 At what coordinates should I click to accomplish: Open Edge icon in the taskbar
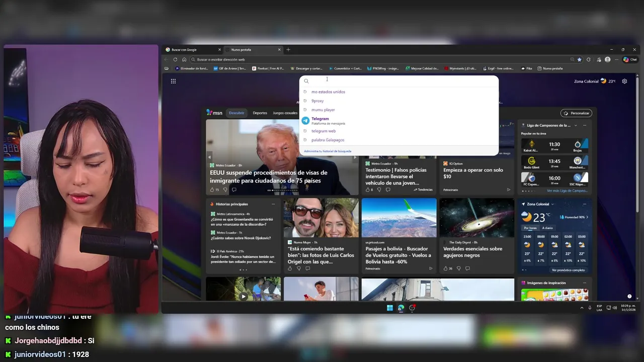[x=401, y=308]
